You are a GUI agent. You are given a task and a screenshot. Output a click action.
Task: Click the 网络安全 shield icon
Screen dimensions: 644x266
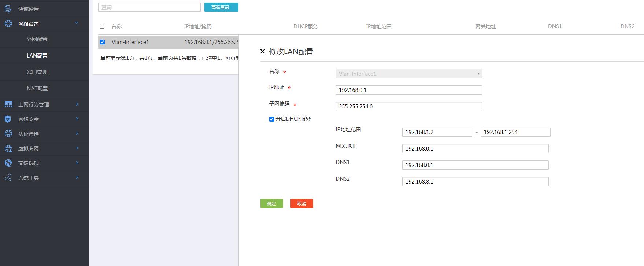(x=8, y=119)
